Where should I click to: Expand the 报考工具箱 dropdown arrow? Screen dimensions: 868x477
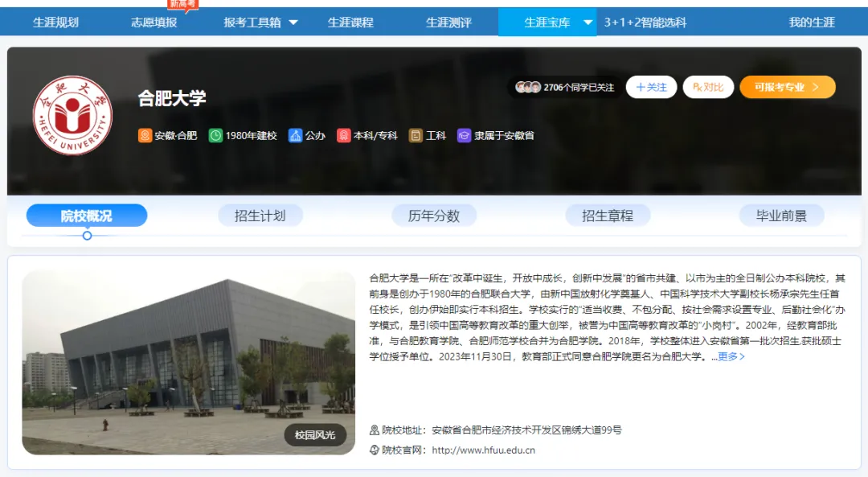pyautogui.click(x=293, y=23)
